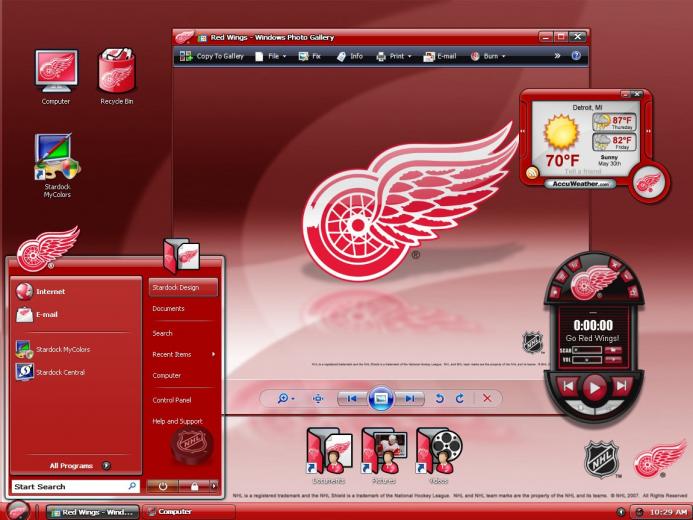This screenshot has height=520, width=693.
Task: Open the Burn dropdown menu
Action: [x=488, y=56]
